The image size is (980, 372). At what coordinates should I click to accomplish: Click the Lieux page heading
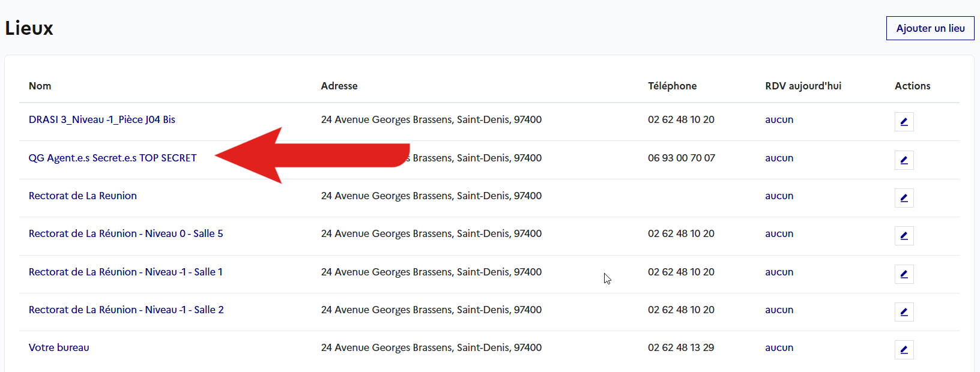click(x=29, y=28)
